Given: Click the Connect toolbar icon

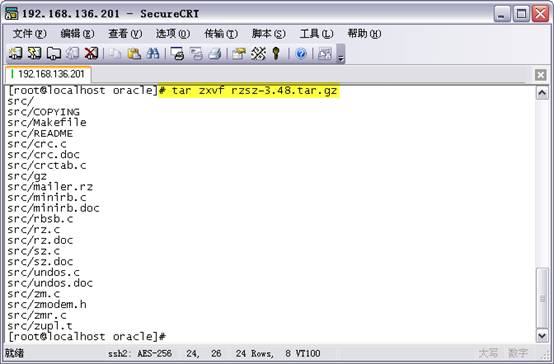Looking at the screenshot, I should coord(16,53).
